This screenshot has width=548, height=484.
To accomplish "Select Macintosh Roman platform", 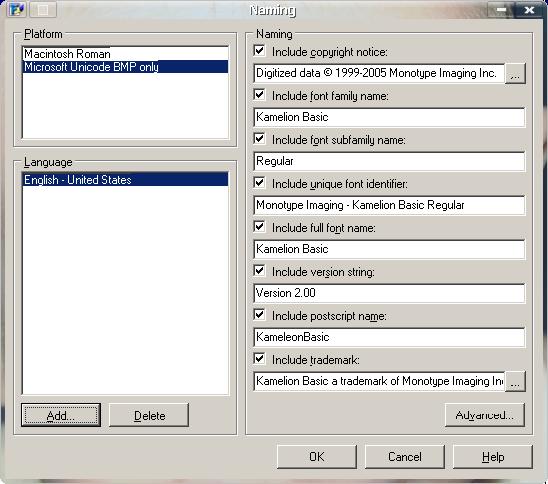I will [125, 54].
